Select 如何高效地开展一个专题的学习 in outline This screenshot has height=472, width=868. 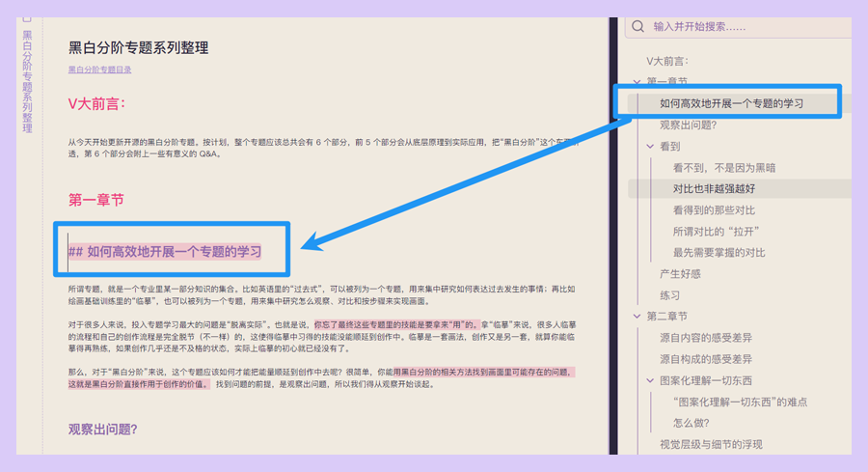(731, 103)
